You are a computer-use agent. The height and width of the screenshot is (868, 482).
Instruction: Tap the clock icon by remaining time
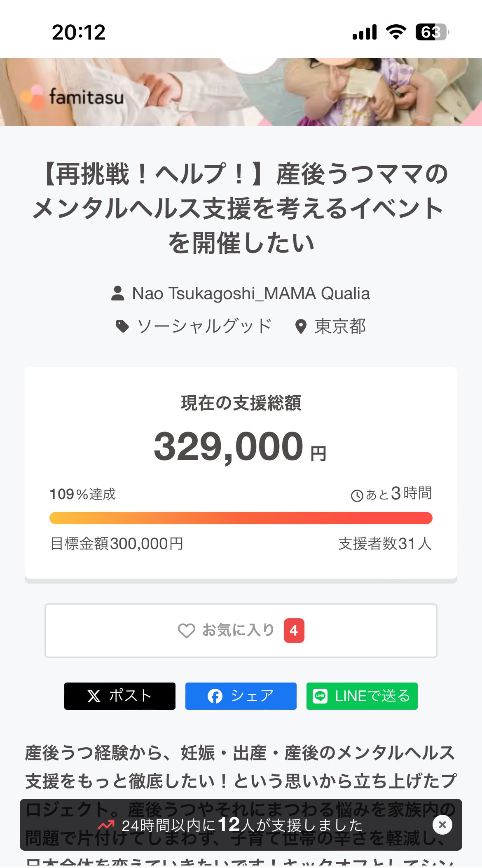pos(357,495)
